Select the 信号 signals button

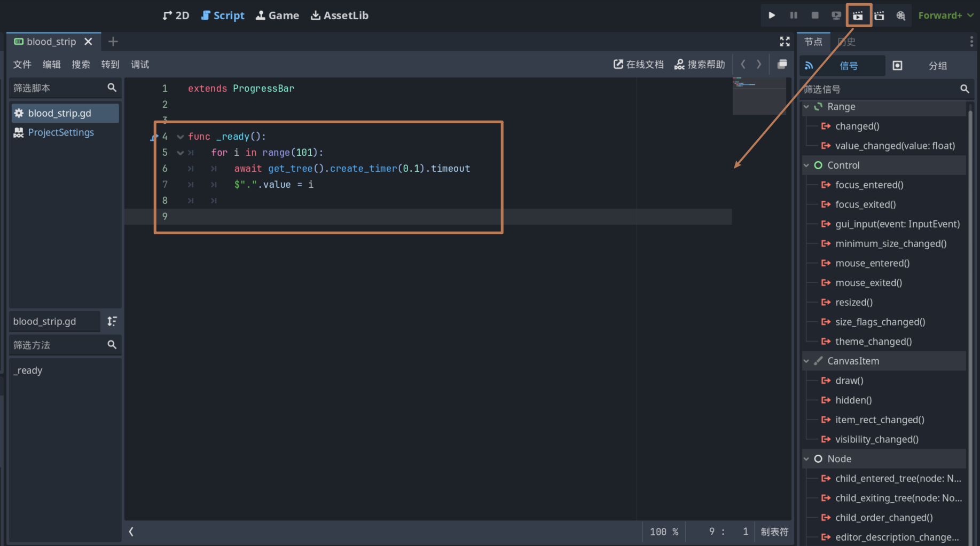(x=842, y=66)
